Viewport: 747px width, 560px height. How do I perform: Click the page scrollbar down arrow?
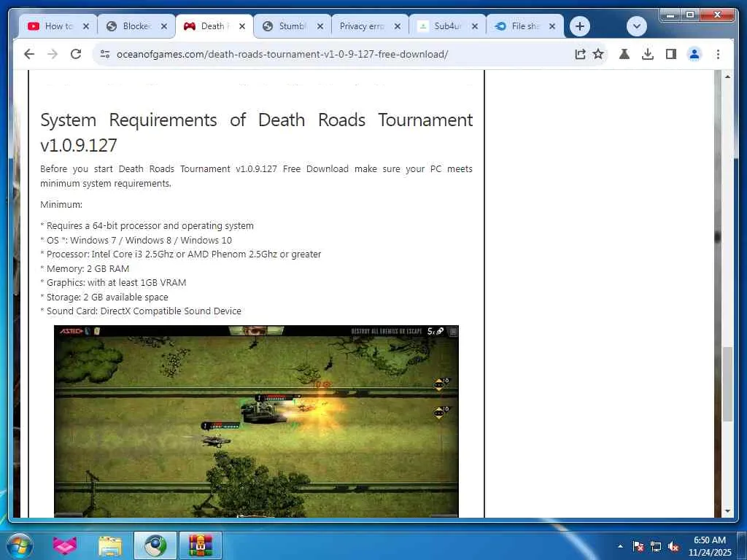click(x=727, y=511)
